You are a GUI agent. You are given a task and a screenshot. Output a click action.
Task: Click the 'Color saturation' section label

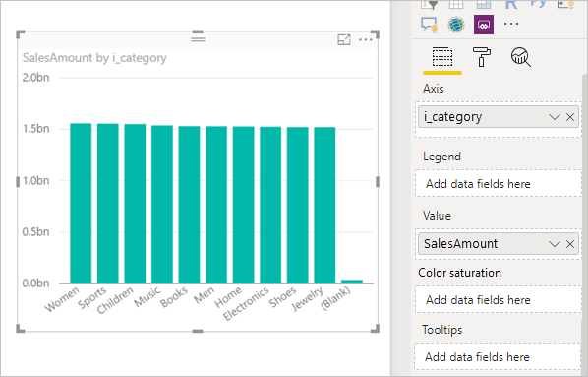tap(459, 273)
